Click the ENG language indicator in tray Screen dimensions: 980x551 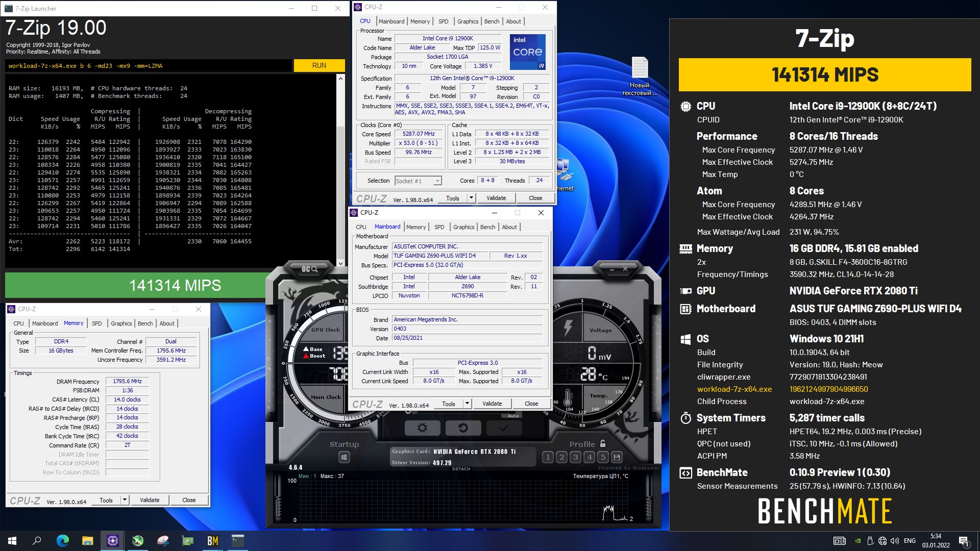pyautogui.click(x=910, y=541)
